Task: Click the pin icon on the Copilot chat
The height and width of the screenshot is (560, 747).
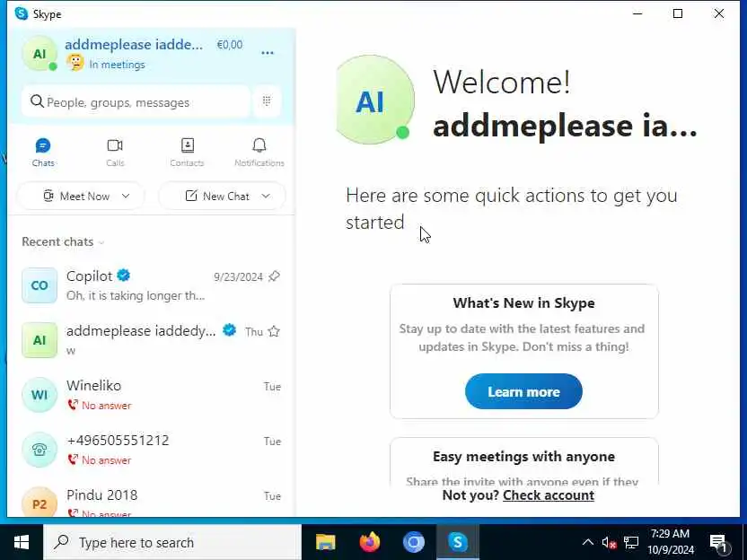Action: [274, 276]
